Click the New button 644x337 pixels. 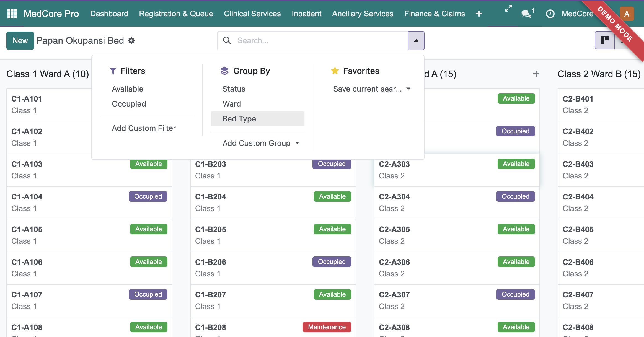(x=20, y=40)
